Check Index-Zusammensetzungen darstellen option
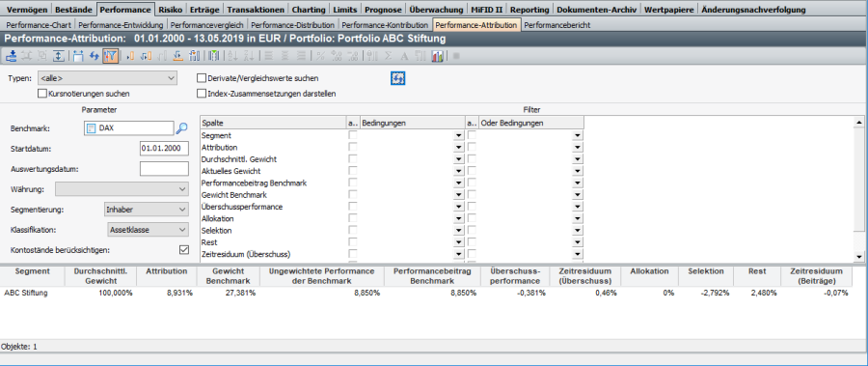 click(202, 94)
